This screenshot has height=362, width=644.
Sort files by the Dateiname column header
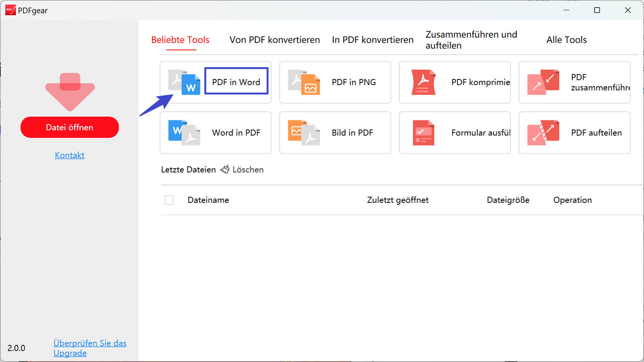coord(208,200)
